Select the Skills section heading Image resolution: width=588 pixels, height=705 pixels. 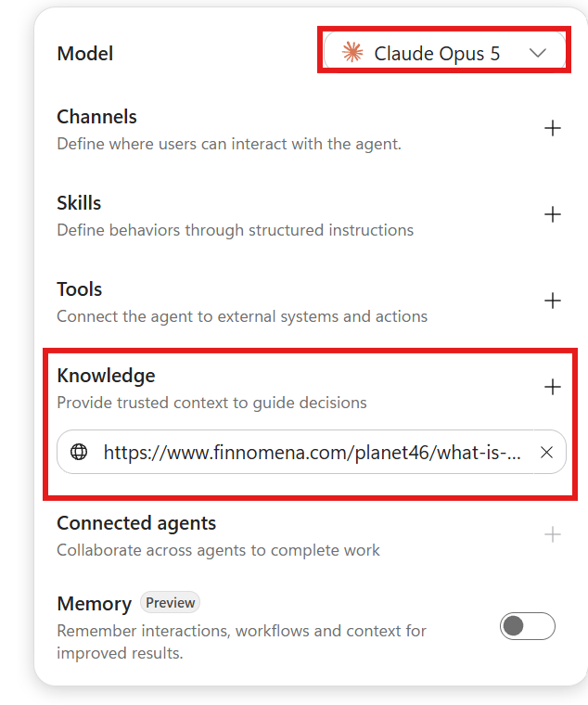[79, 203]
